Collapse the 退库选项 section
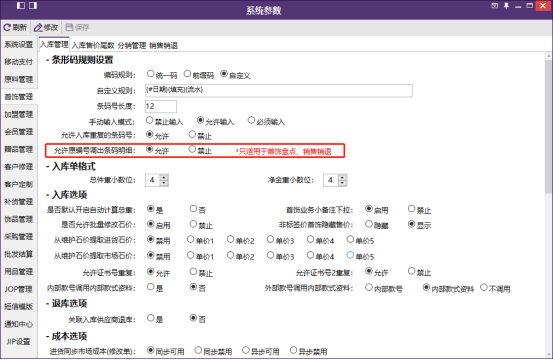 47,304
